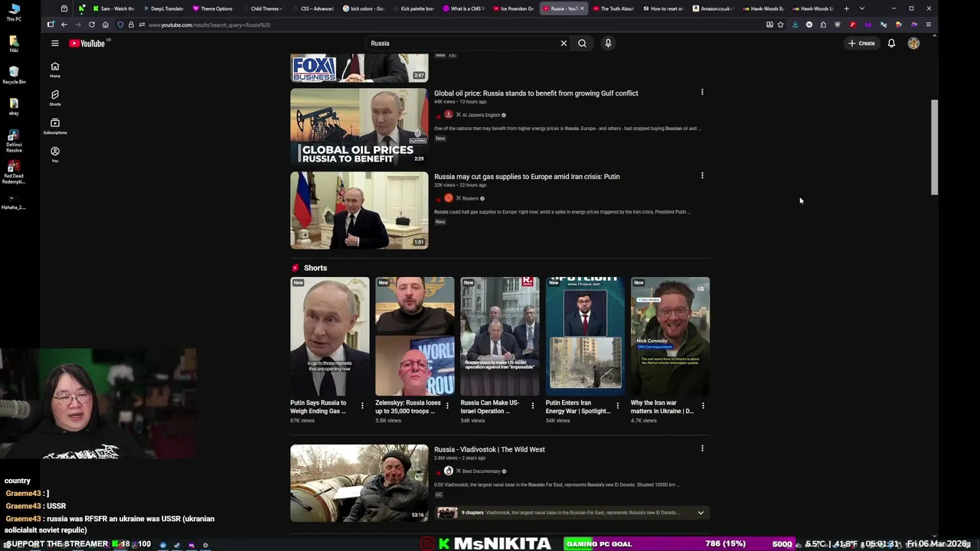This screenshot has width=980, height=551.
Task: Switch to the Amazon.co.uk tab
Action: [714, 8]
